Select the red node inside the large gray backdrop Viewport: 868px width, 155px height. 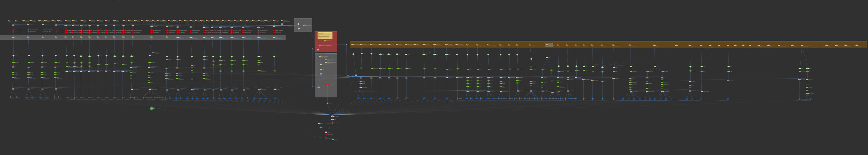point(327,85)
